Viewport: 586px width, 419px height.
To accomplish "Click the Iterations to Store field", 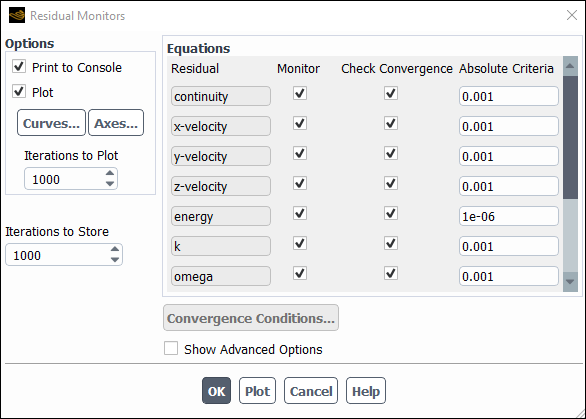I will [x=64, y=255].
